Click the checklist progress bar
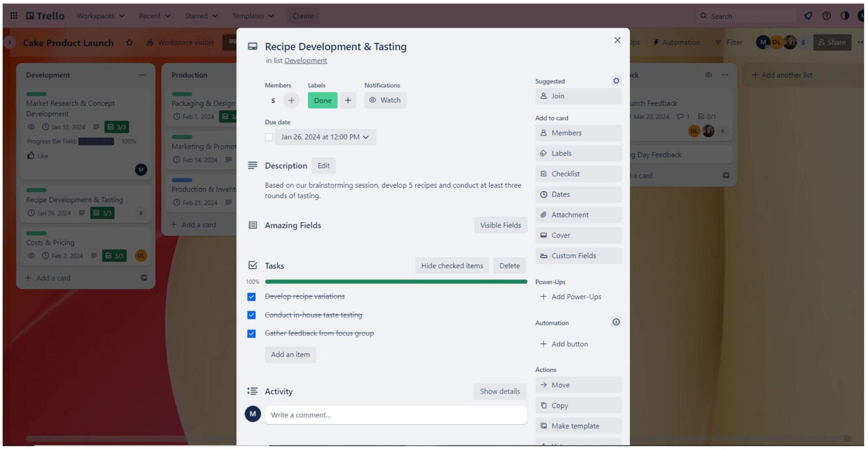The image size is (868, 450). coord(396,281)
